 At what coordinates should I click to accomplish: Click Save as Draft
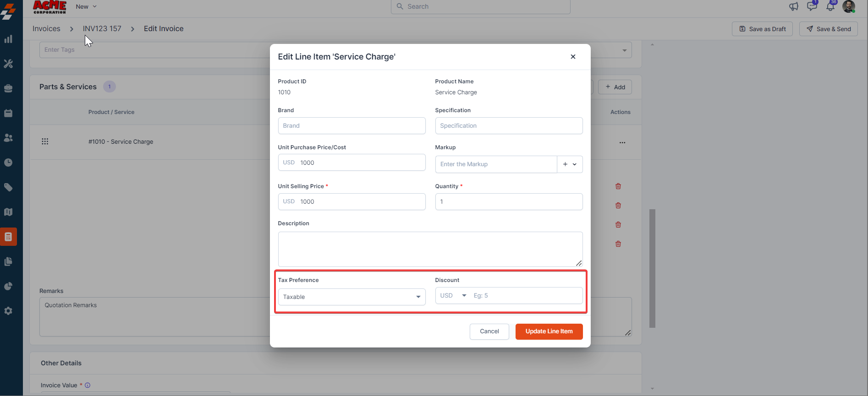click(762, 29)
